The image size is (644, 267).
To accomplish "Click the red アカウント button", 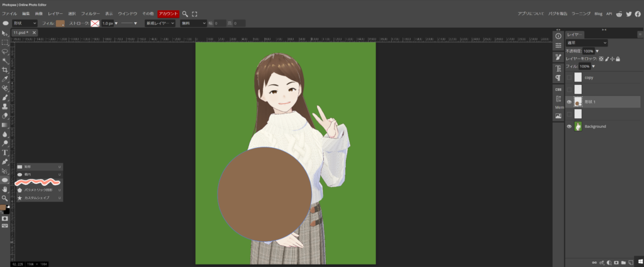I will tap(168, 13).
